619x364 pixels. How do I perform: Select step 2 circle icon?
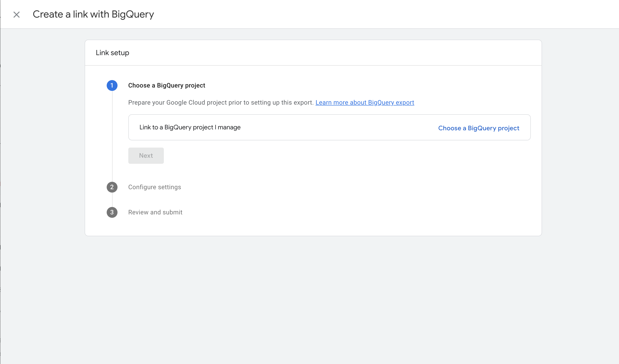pyautogui.click(x=112, y=187)
